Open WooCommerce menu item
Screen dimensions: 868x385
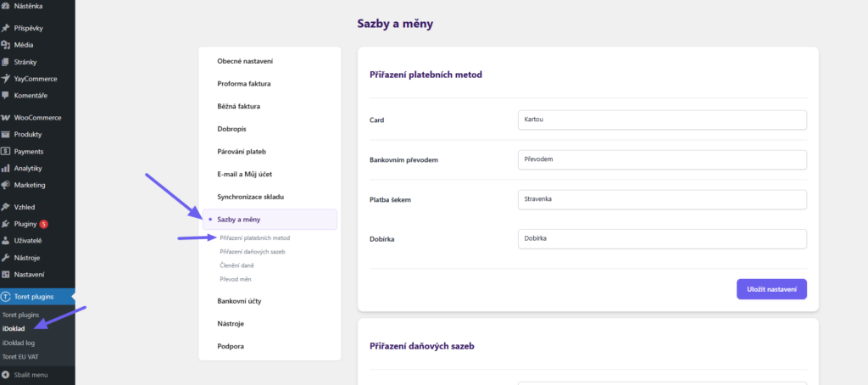[37, 117]
